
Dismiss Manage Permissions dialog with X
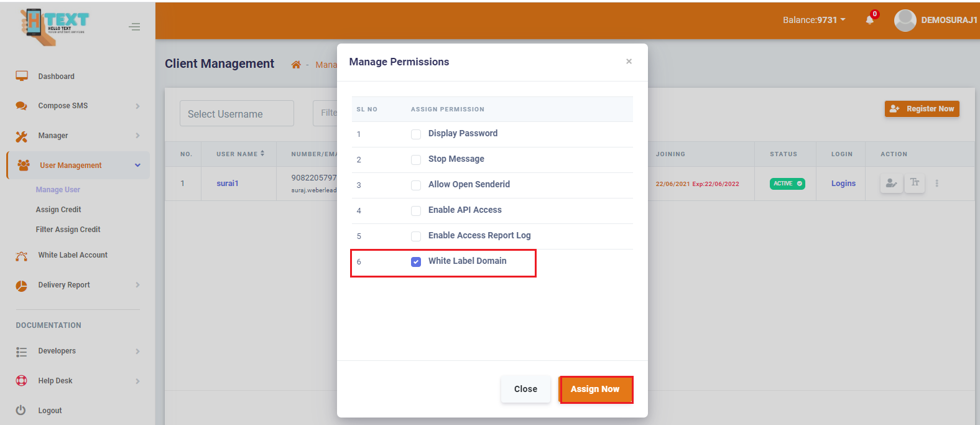(x=629, y=62)
